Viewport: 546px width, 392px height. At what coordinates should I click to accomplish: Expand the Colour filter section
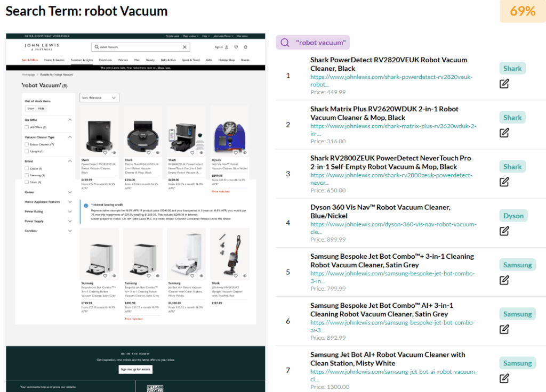(x=70, y=192)
